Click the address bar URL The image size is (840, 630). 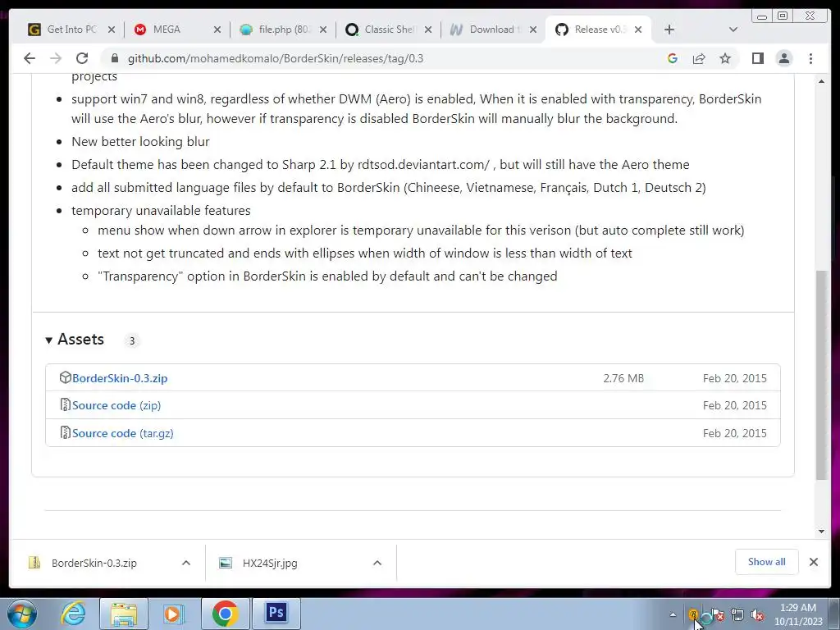click(276, 58)
